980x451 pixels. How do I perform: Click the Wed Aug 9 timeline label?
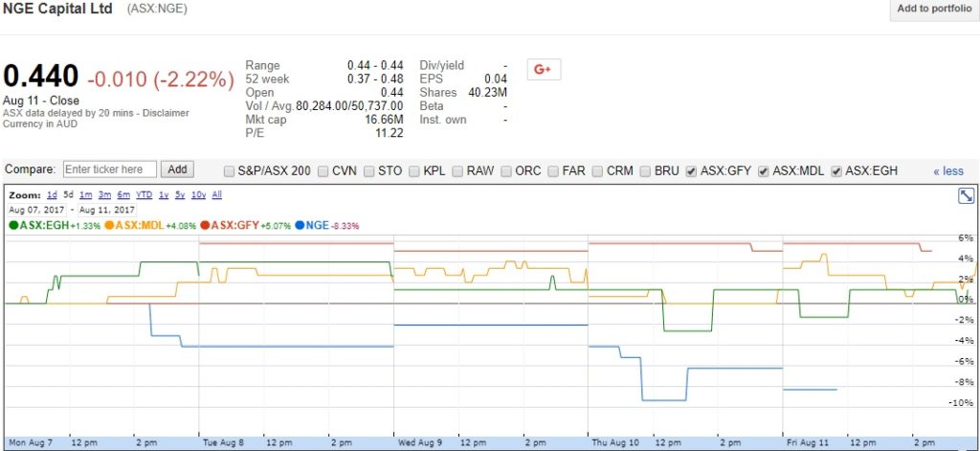pos(420,443)
